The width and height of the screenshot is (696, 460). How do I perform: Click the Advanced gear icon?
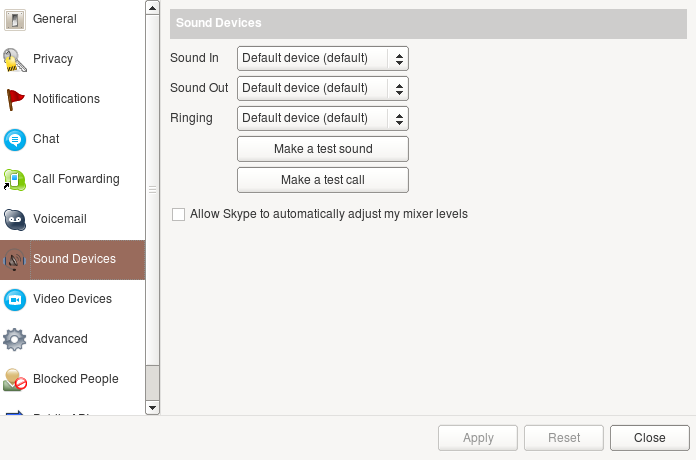[15, 340]
